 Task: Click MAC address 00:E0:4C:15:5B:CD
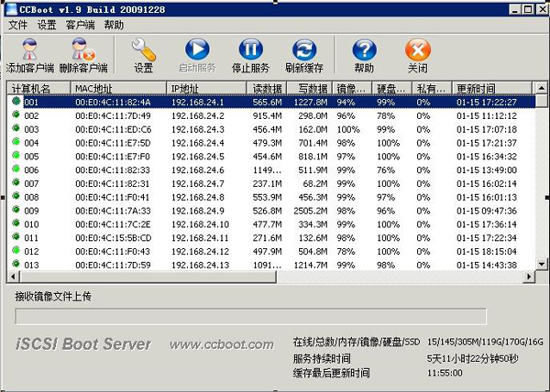(x=114, y=238)
